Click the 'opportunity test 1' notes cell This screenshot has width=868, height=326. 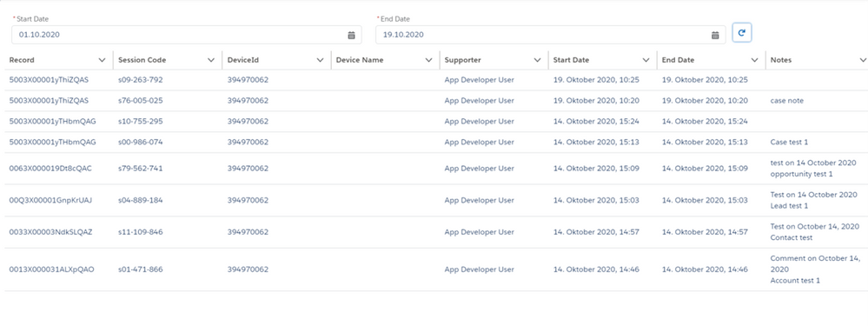point(802,174)
